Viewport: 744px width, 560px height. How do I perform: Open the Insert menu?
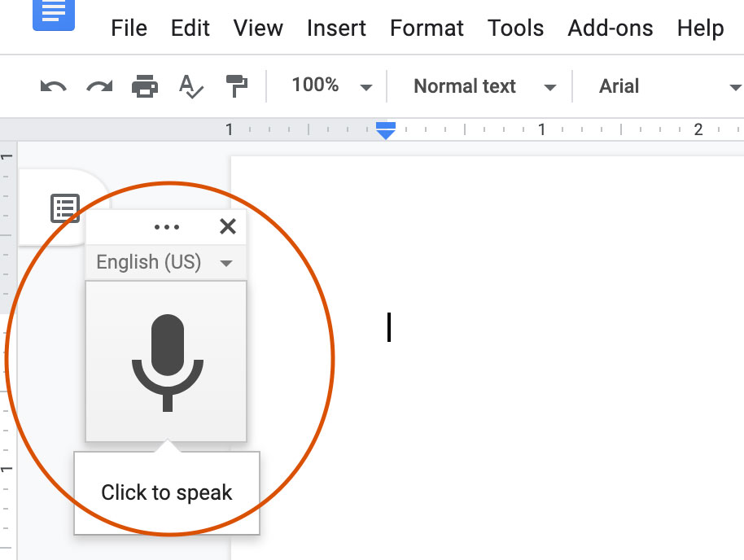coord(336,28)
